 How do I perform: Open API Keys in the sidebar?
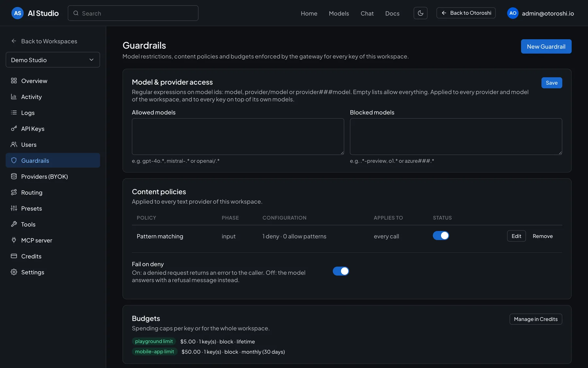pos(53,129)
